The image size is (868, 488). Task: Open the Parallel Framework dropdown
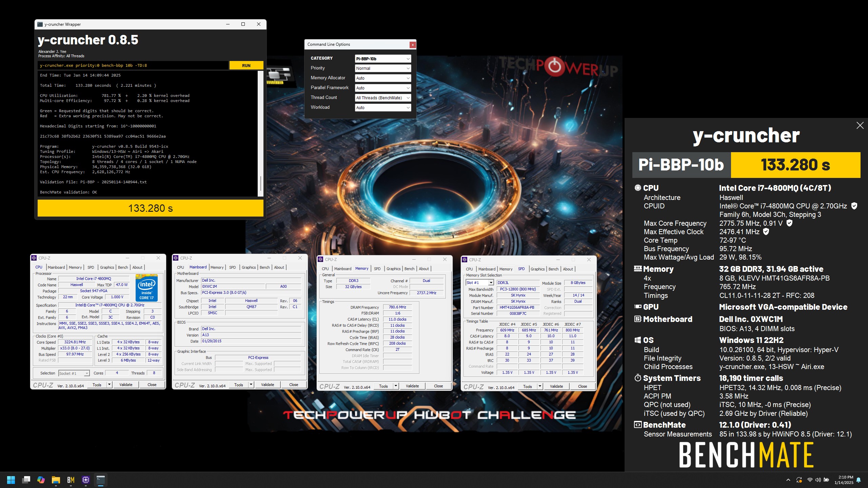383,88
